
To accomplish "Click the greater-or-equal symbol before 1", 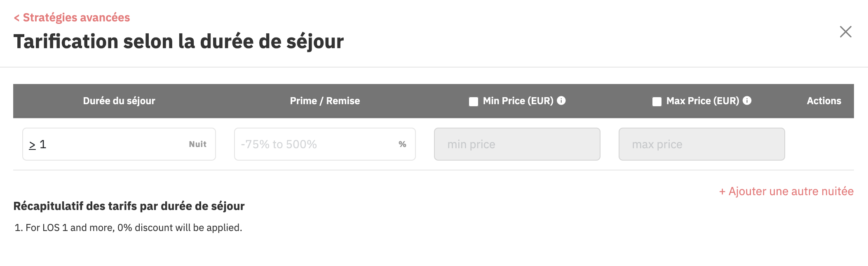I will 32,145.
